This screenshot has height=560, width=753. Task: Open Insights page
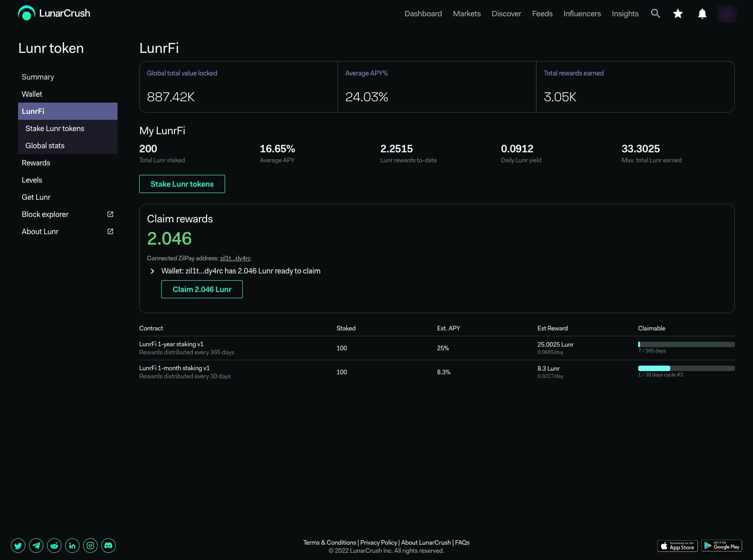click(625, 14)
